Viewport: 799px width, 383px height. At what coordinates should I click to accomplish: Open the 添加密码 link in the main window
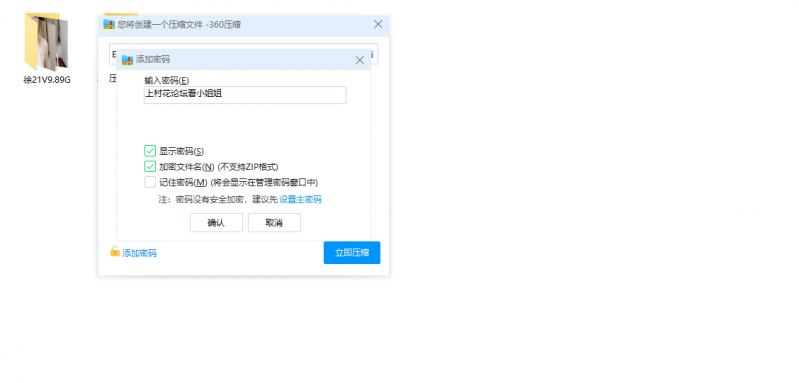(139, 253)
